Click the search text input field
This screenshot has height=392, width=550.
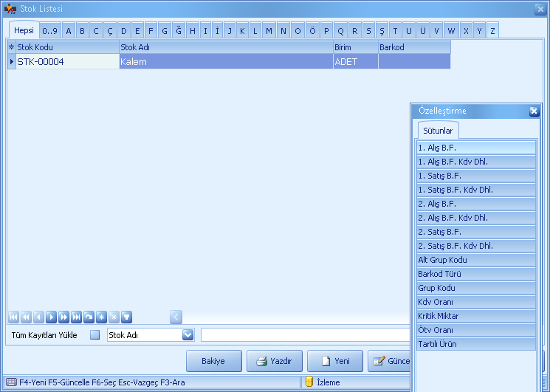pyautogui.click(x=304, y=335)
